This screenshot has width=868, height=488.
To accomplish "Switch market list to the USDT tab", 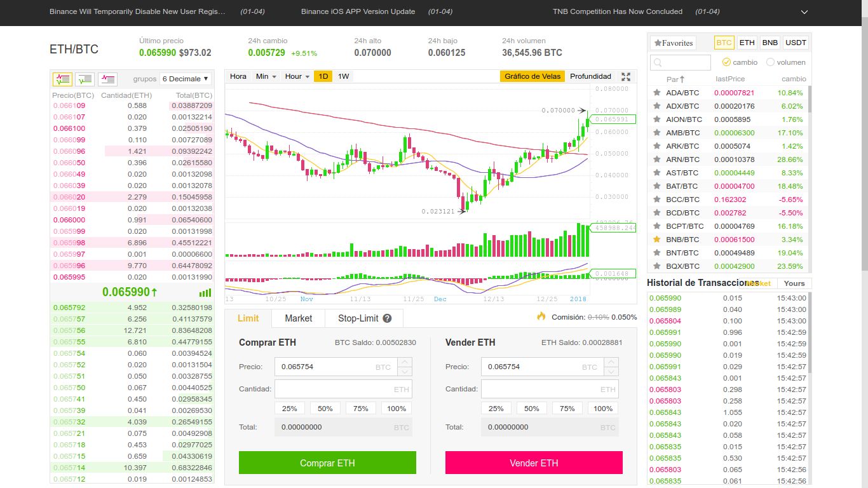I will click(796, 43).
